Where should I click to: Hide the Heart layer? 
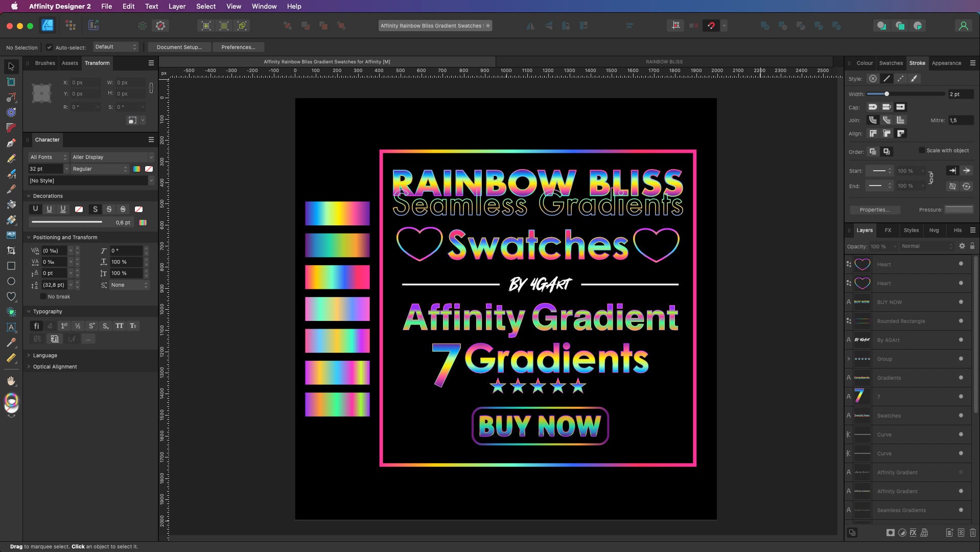tap(961, 264)
